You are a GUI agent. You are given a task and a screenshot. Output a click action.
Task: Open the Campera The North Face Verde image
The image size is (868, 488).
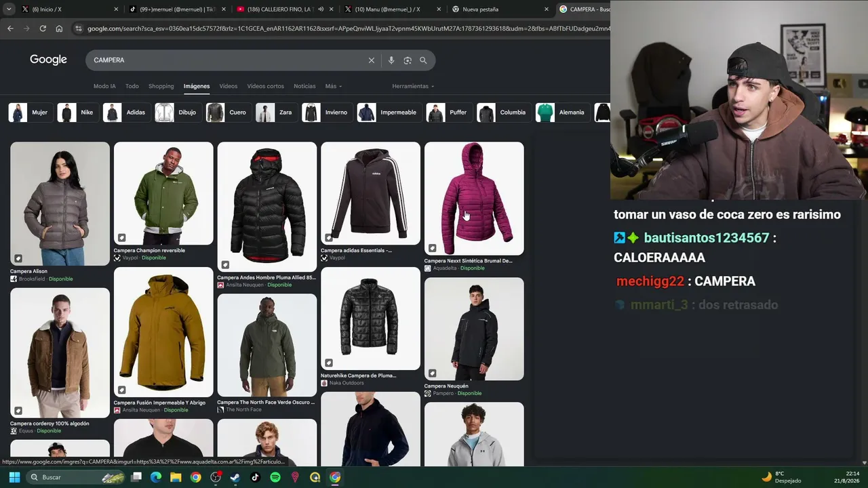267,345
